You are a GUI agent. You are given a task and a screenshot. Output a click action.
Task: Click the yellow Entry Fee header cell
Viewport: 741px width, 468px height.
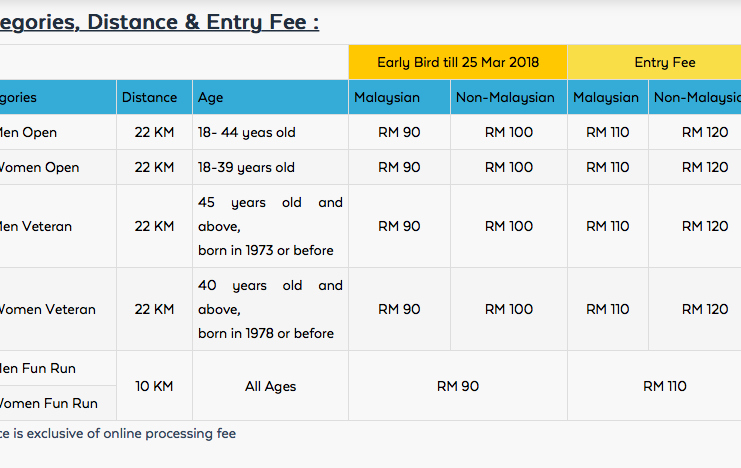click(x=664, y=62)
